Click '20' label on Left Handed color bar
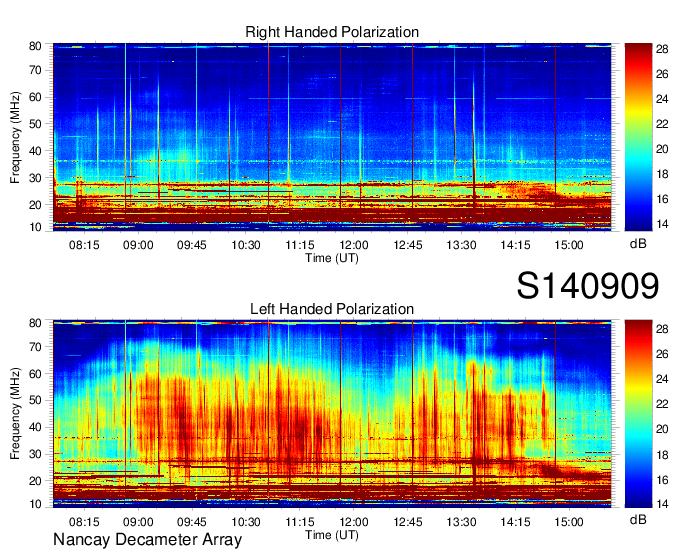The image size is (680, 552). [x=662, y=429]
